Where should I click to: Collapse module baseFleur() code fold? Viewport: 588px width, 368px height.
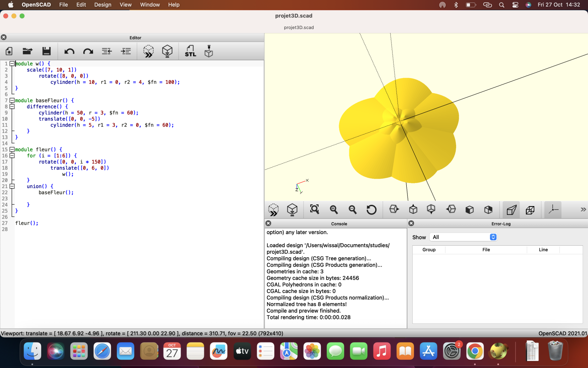pyautogui.click(x=12, y=101)
